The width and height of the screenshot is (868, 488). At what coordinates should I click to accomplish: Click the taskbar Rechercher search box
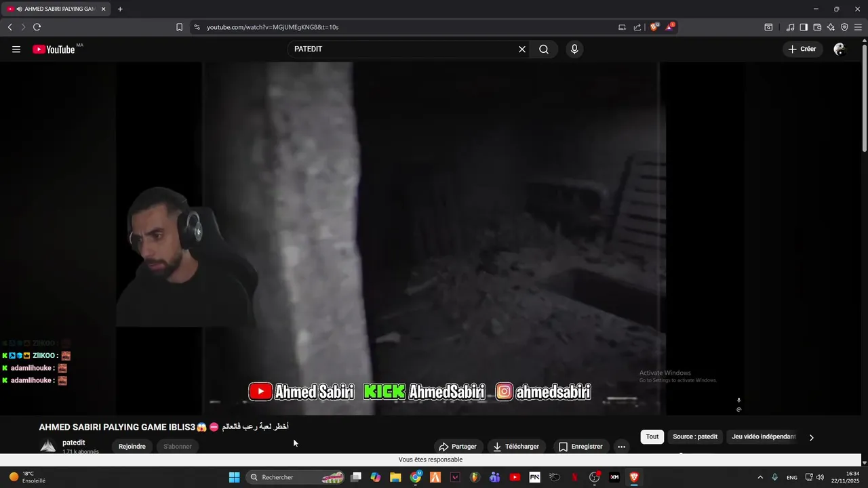pos(295,477)
